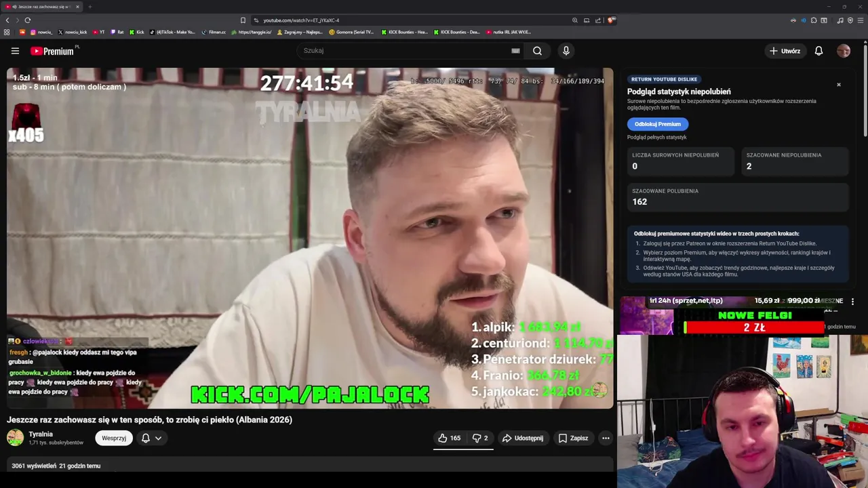Open new tab with plus button
Viewport: 868px width, 488px height.
coord(90,7)
